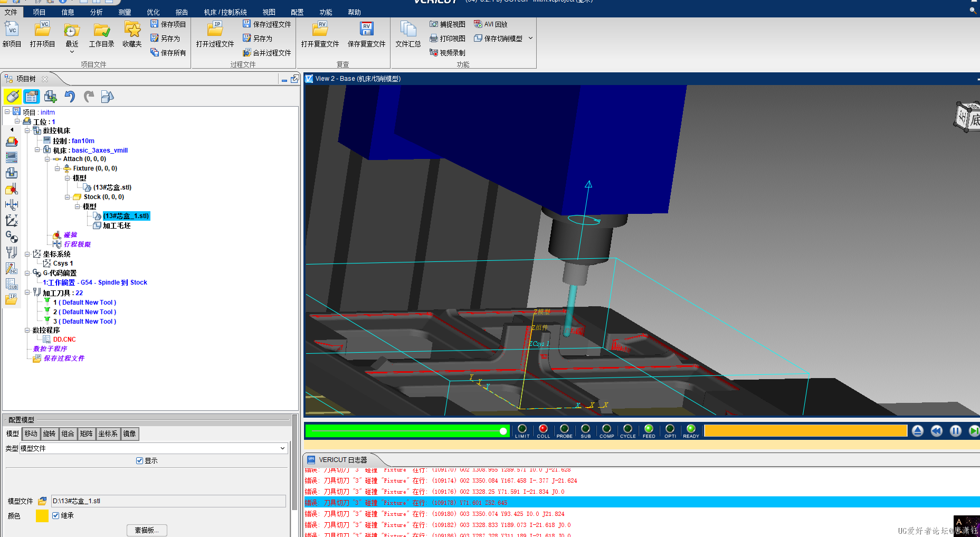Collapse the Fixture (0, 0, 0) node
The width and height of the screenshot is (980, 537).
click(57, 168)
